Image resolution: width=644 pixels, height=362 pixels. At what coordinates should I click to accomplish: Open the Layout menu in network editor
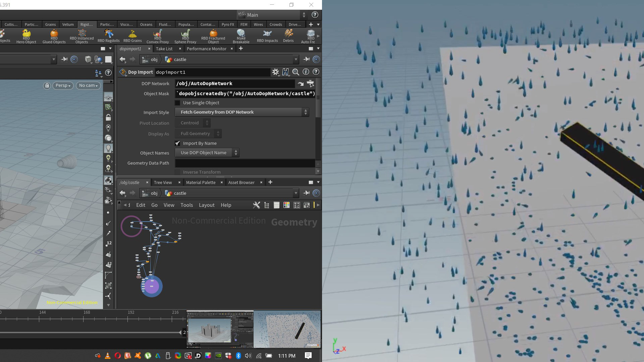coord(206,205)
